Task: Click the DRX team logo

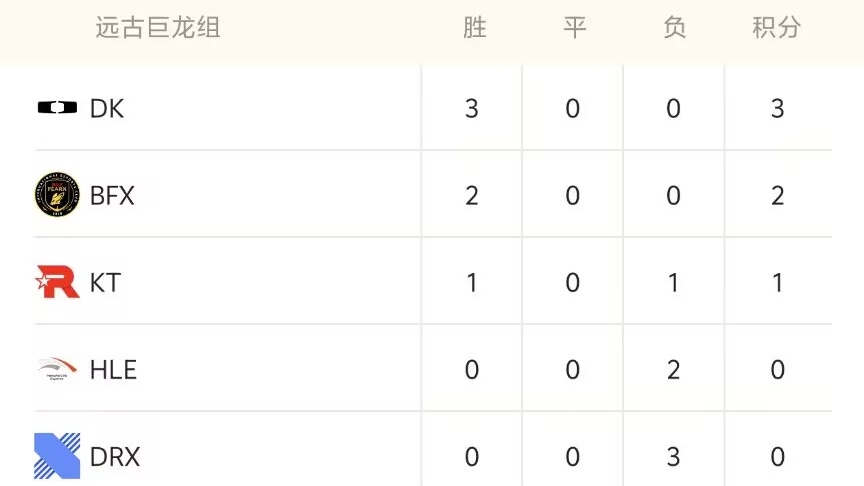Action: [x=57, y=456]
